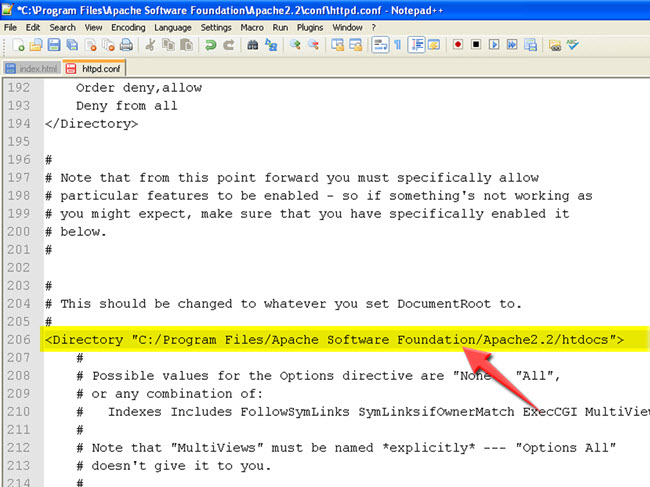Click the 'Deny from all' line
The height and width of the screenshot is (487, 650).
pyautogui.click(x=126, y=106)
